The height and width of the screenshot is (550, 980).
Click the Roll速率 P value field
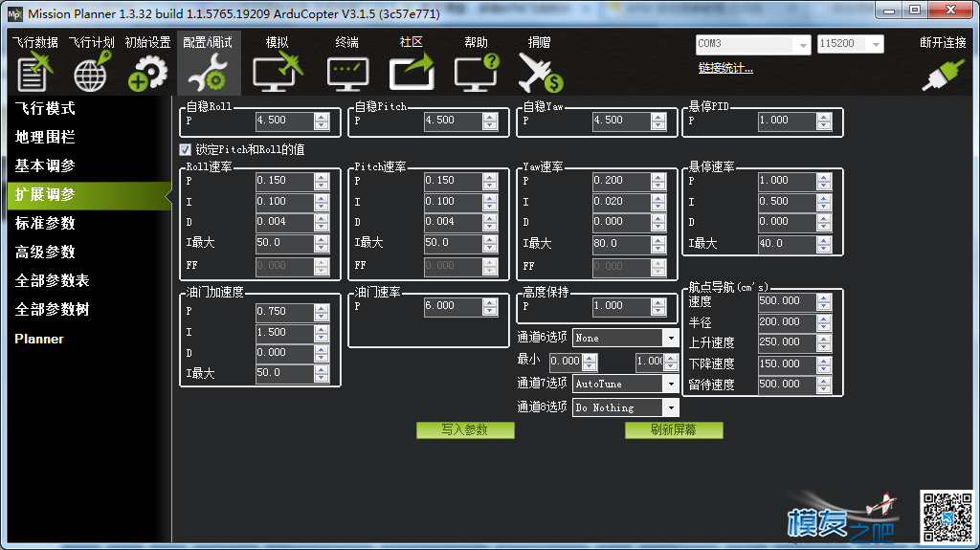point(292,181)
